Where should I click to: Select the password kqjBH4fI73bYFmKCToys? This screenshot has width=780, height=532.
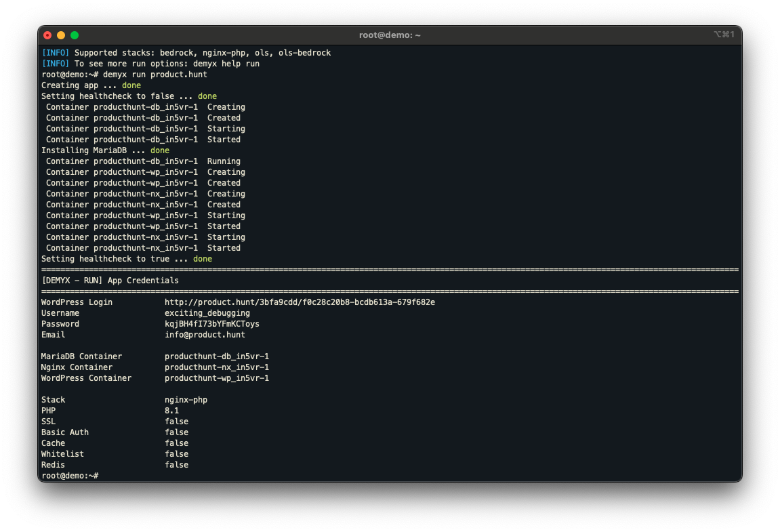[212, 324]
